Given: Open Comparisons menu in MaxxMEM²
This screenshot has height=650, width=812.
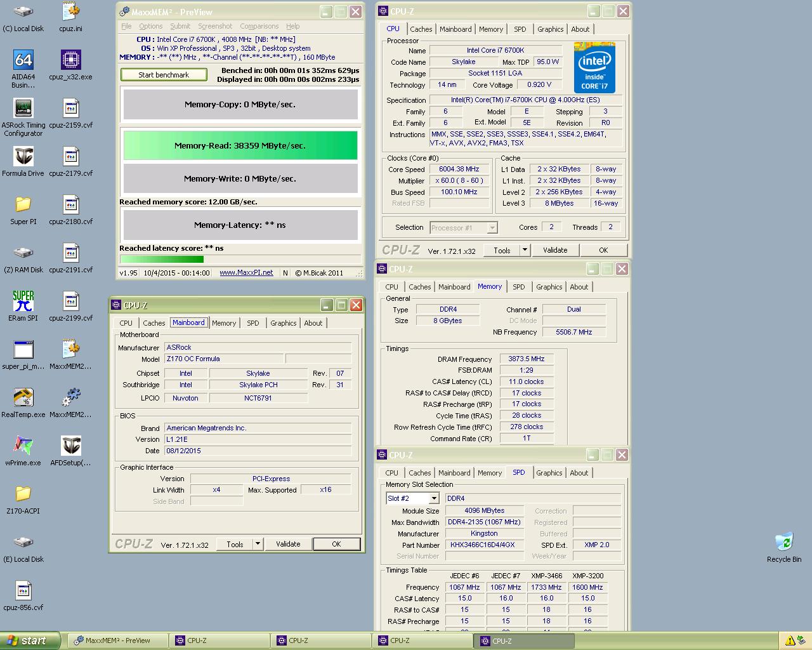Looking at the screenshot, I should click(x=259, y=26).
